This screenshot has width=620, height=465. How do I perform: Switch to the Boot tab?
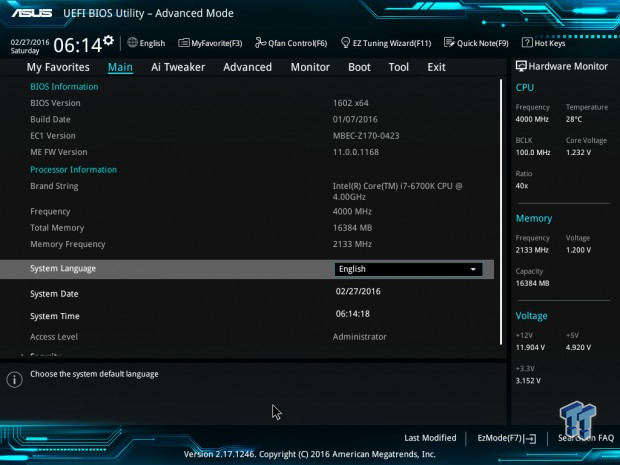click(359, 67)
